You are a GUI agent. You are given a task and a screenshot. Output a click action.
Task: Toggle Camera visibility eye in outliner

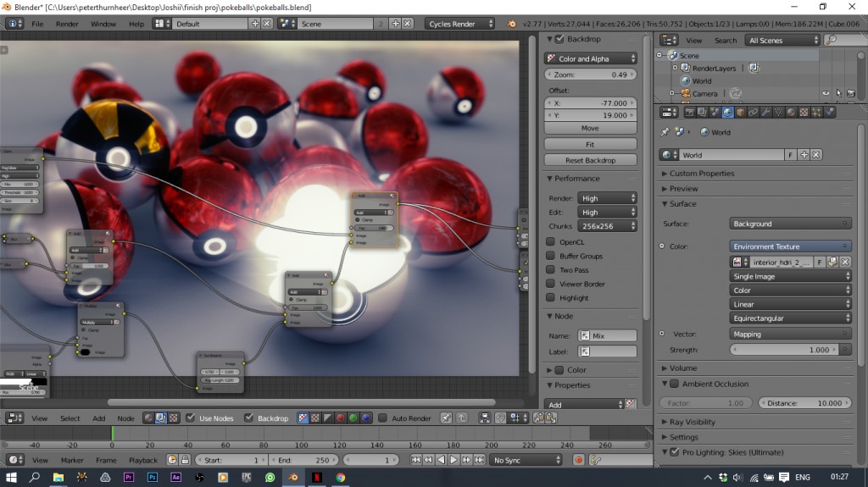coord(825,93)
